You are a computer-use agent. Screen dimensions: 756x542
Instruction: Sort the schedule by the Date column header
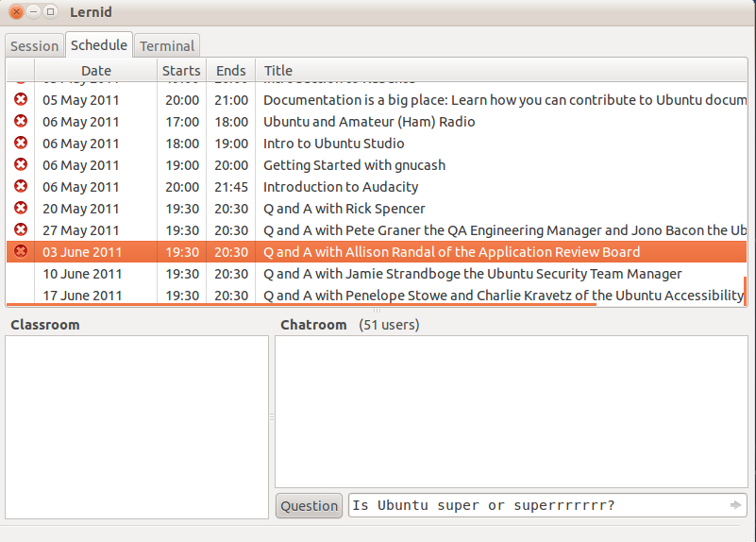click(96, 71)
